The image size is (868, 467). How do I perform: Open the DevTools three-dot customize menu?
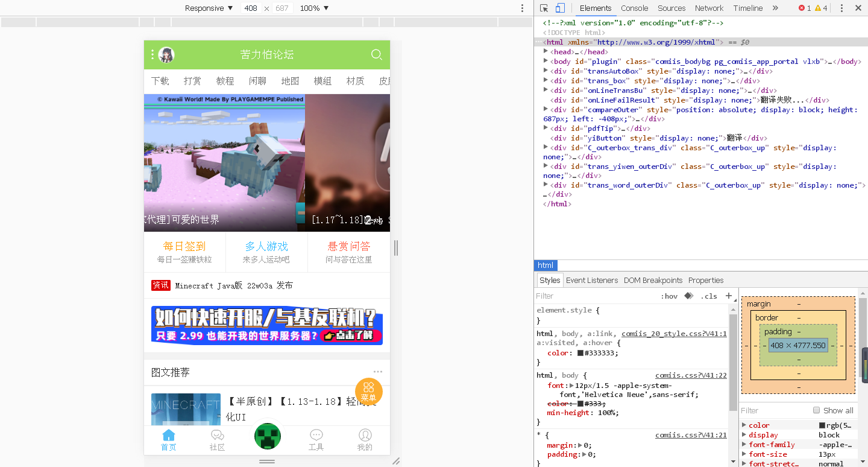841,8
